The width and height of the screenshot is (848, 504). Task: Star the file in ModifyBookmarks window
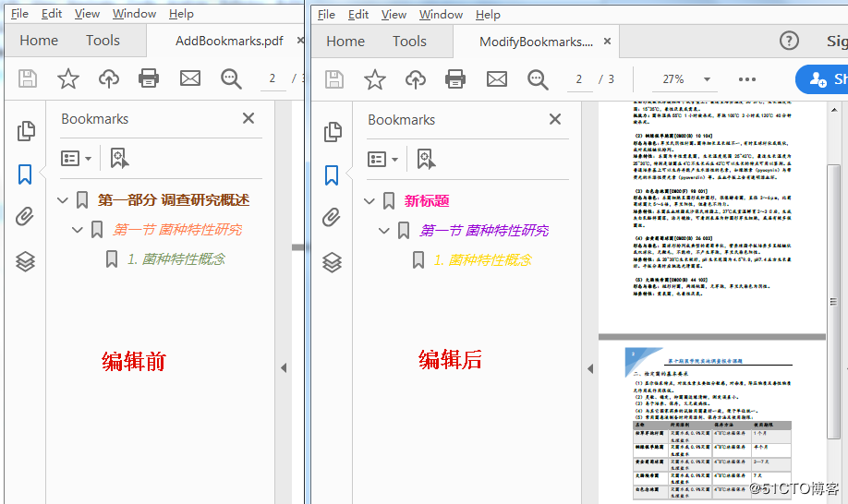tap(375, 80)
